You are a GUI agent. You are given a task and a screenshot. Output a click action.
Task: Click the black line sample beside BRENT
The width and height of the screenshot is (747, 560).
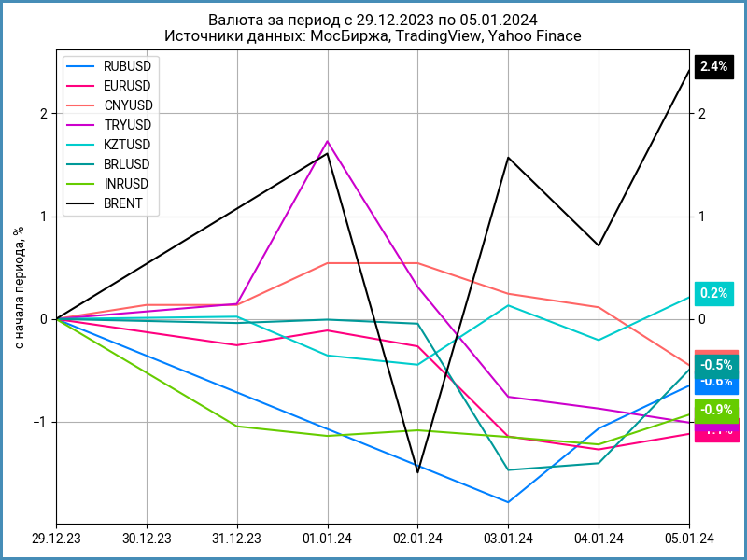(80, 203)
